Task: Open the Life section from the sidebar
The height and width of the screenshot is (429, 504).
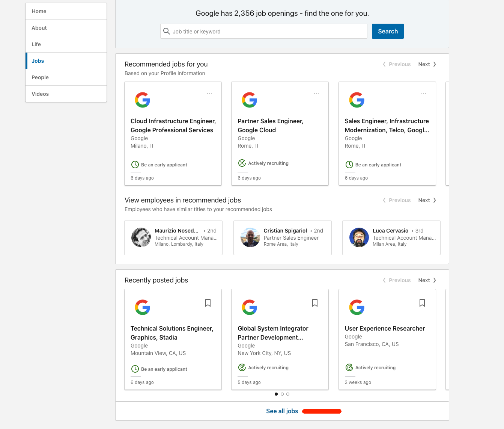Action: coord(36,44)
